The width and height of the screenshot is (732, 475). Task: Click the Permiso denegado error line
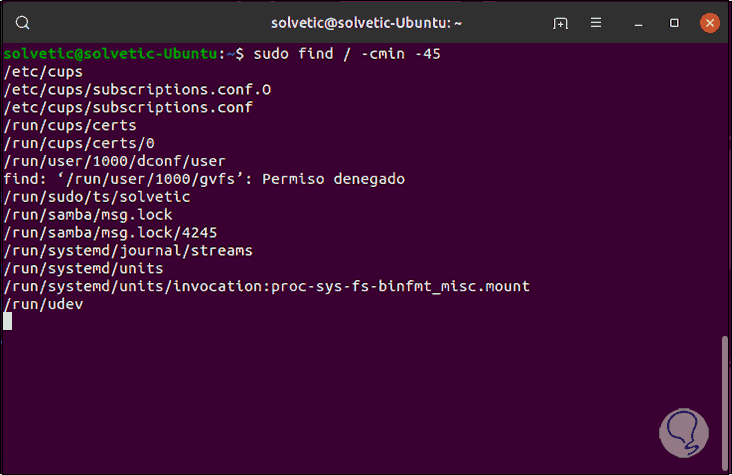(204, 179)
